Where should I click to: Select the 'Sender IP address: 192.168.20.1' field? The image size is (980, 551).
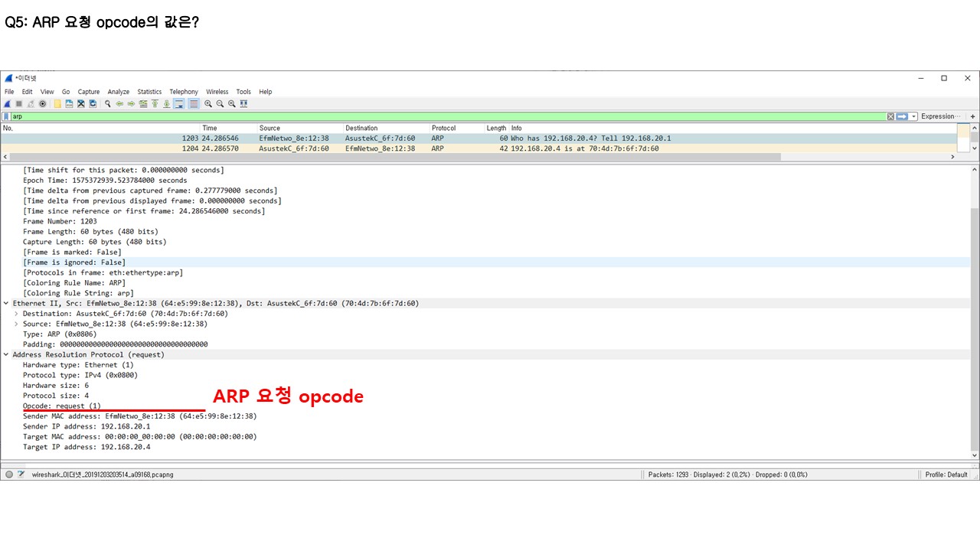click(87, 426)
